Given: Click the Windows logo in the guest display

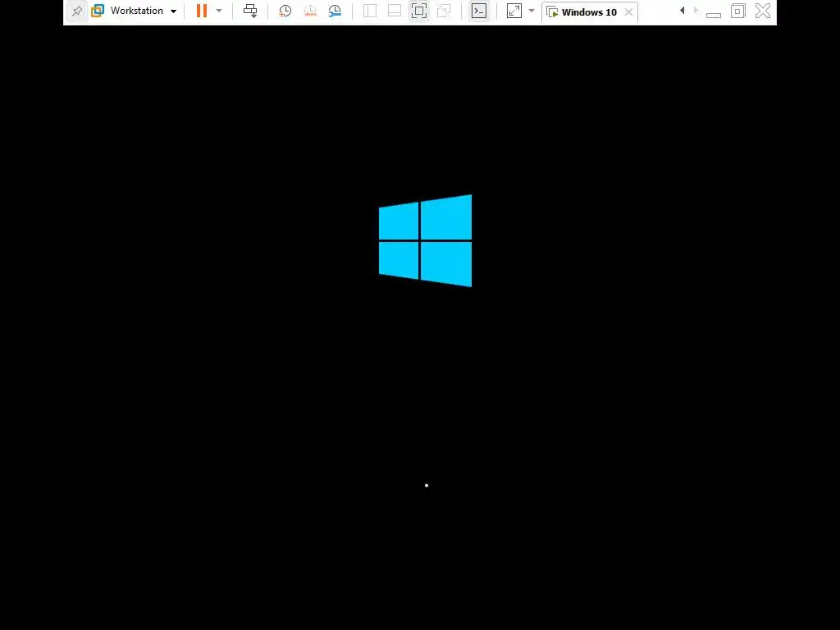Looking at the screenshot, I should click(426, 240).
